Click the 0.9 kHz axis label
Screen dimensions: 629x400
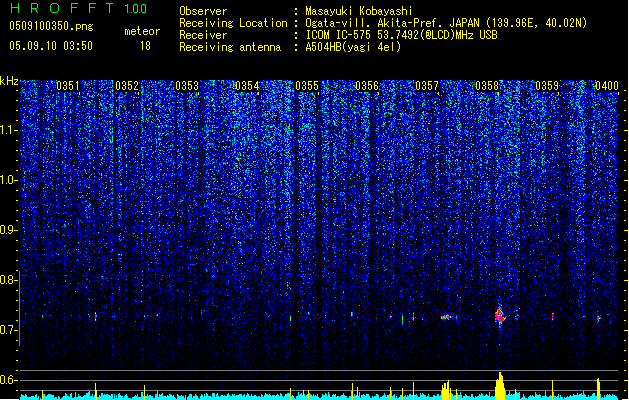(9, 230)
